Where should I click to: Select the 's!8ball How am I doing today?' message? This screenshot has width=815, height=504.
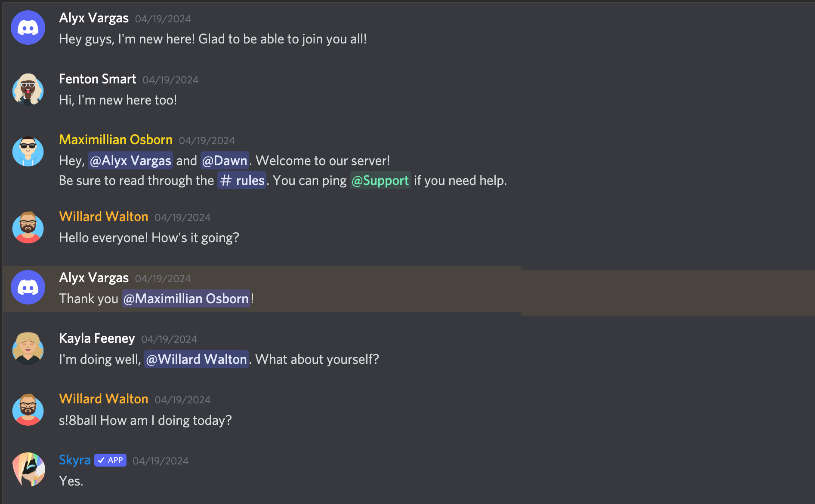point(145,420)
